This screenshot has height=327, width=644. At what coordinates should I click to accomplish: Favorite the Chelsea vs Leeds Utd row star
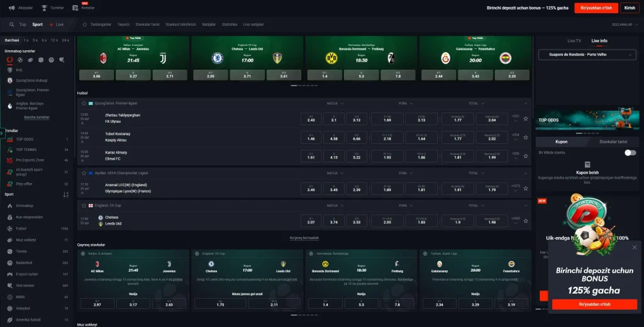tap(526, 221)
